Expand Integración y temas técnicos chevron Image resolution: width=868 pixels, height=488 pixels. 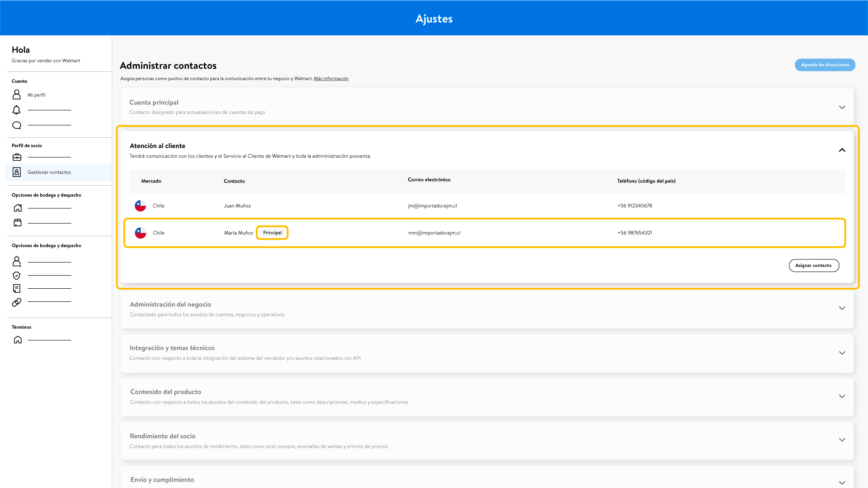tap(842, 353)
